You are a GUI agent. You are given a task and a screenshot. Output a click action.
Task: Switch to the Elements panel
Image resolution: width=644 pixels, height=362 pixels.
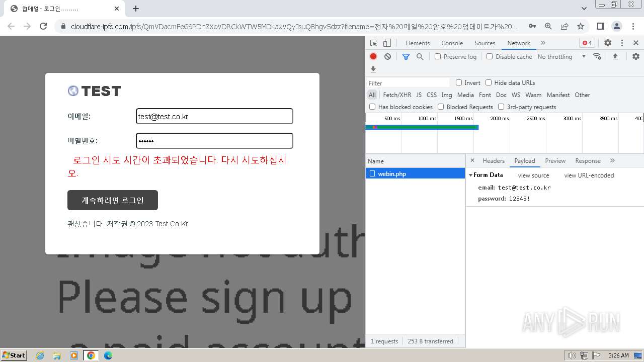pos(418,43)
